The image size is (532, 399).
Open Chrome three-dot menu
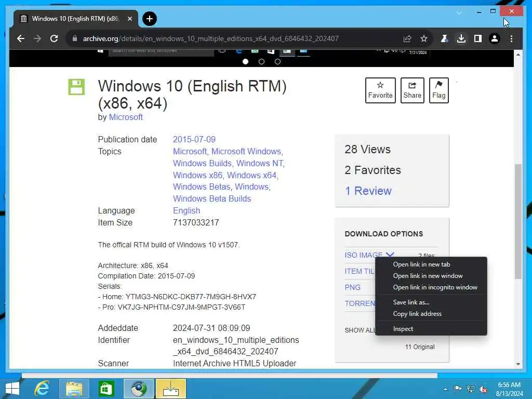[511, 38]
